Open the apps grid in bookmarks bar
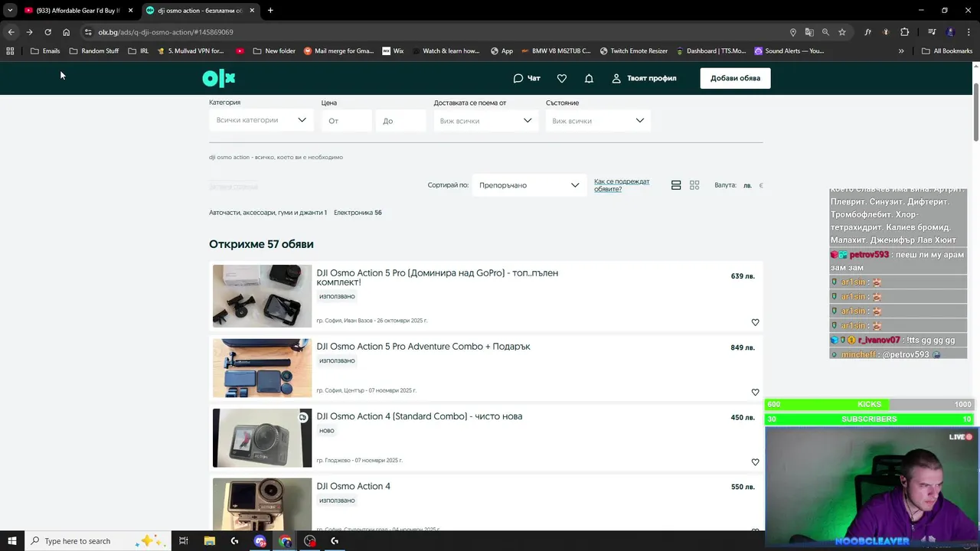Viewport: 980px width, 551px height. (10, 51)
